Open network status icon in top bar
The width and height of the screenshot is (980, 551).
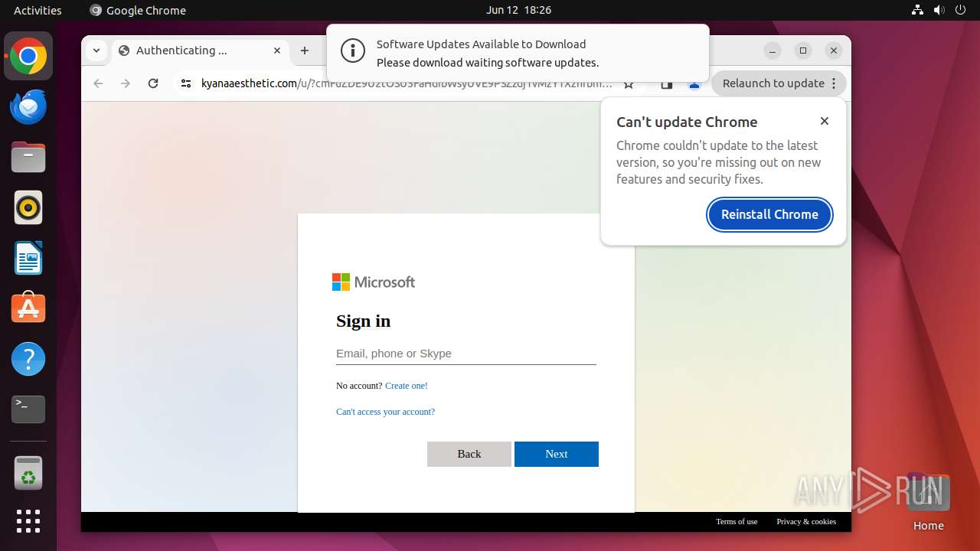(x=918, y=10)
